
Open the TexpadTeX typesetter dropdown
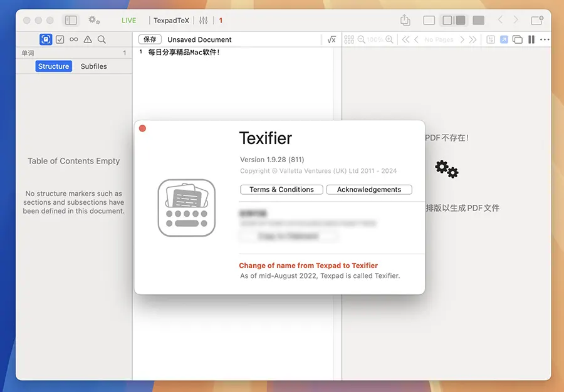pyautogui.click(x=171, y=21)
